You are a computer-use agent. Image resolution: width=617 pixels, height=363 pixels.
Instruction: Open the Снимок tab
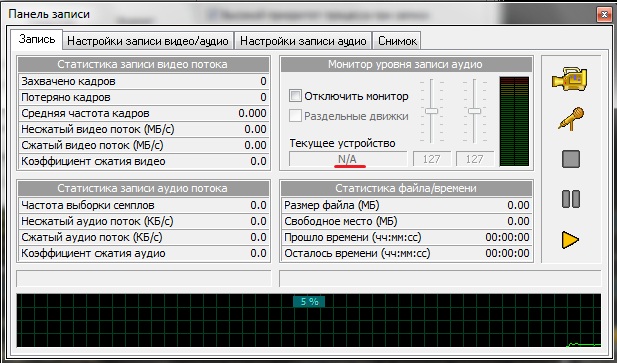pyautogui.click(x=397, y=41)
